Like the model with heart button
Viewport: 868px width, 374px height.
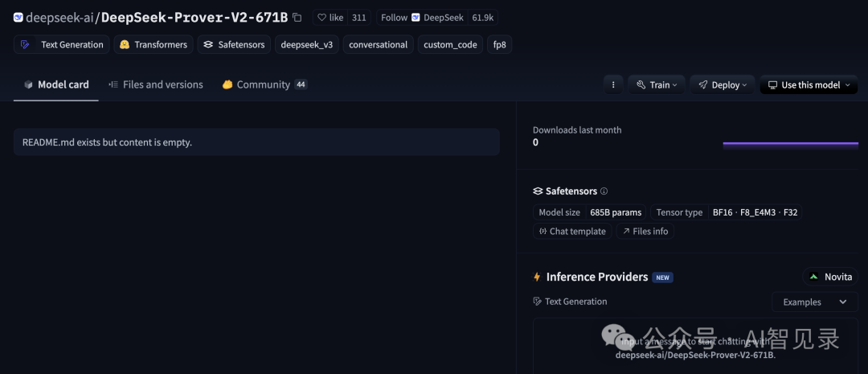tap(330, 17)
